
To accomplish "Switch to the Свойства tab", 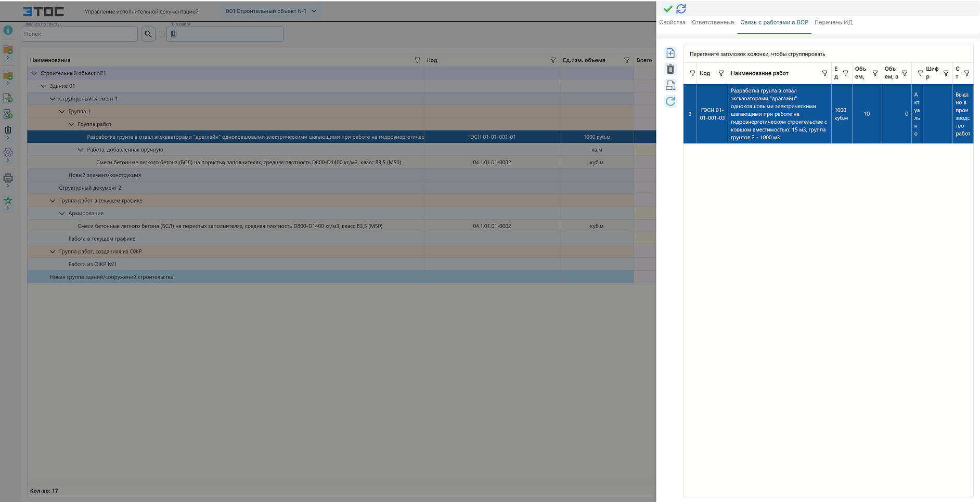I will point(672,22).
